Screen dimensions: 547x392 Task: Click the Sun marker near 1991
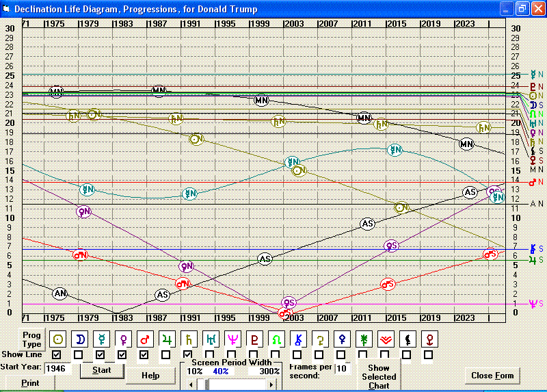click(x=196, y=140)
